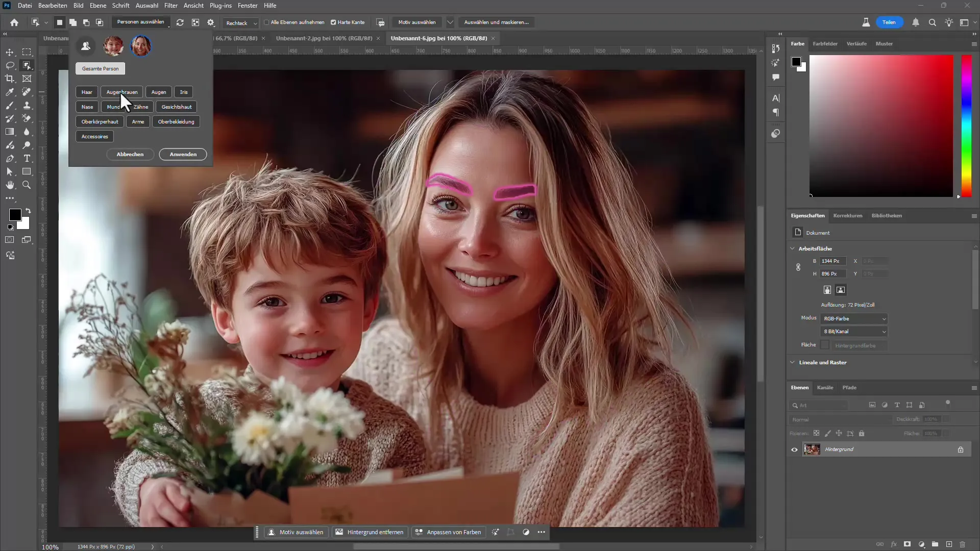Open the gear settings in options bar
The height and width of the screenshot is (551, 980).
pos(211,22)
